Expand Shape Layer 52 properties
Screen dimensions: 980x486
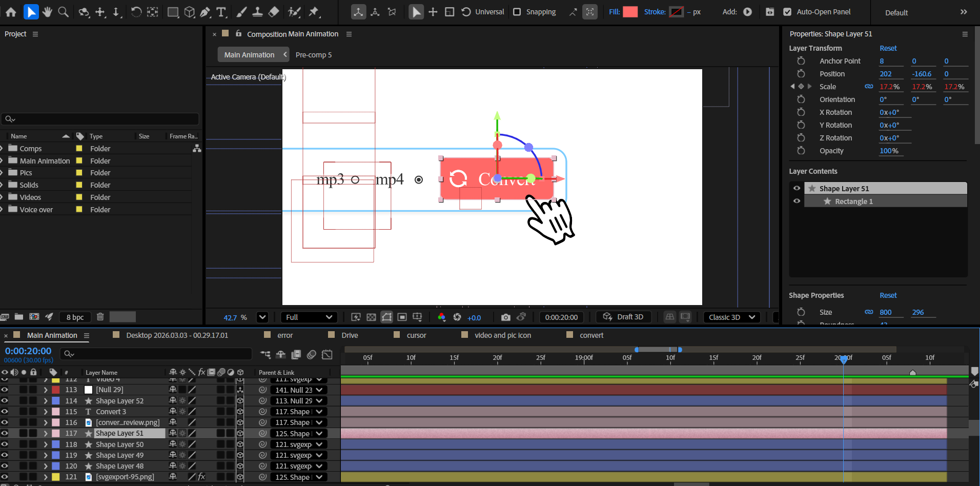(x=46, y=401)
